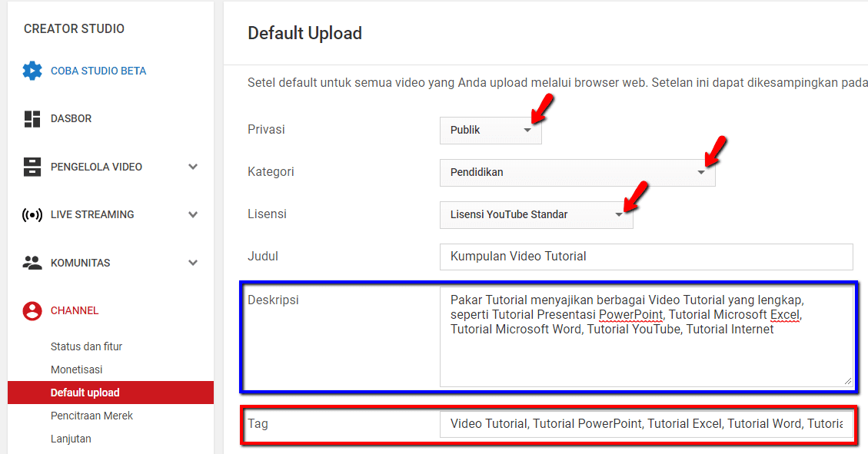The width and height of the screenshot is (868, 454).
Task: Click the Channel profile icon
Action: coord(32,311)
